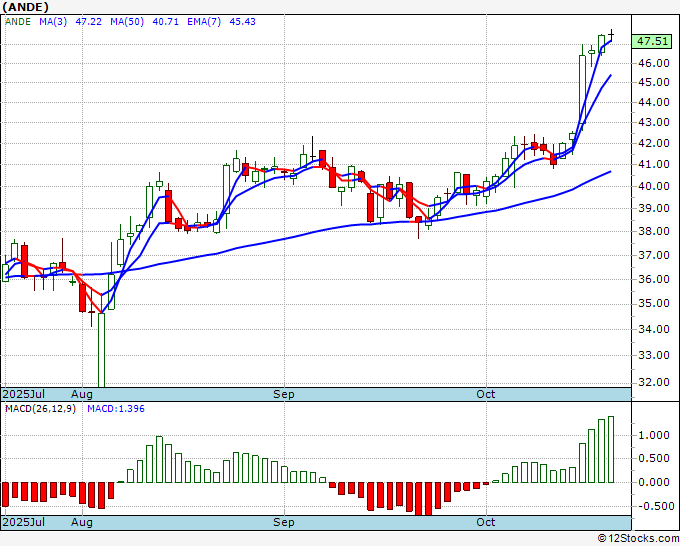Click the 46.00 price axis label
This screenshot has width=680, height=546.
tap(654, 63)
